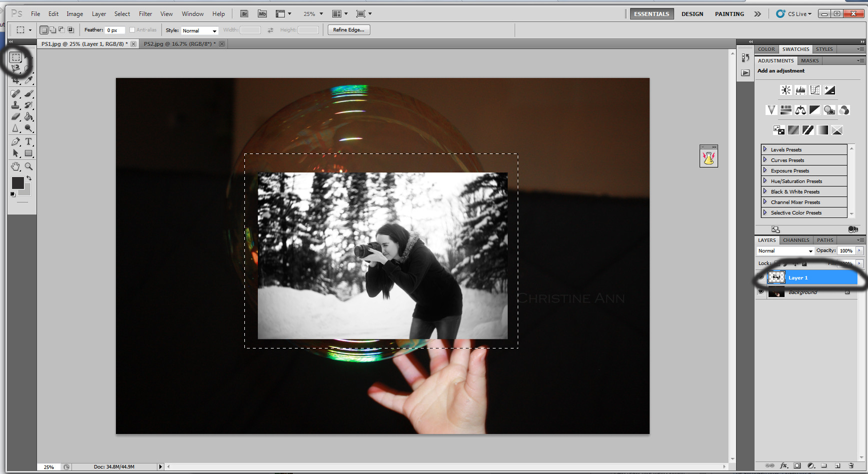The height and width of the screenshot is (474, 868).
Task: Add a Gradient Map adjustment
Action: point(823,130)
